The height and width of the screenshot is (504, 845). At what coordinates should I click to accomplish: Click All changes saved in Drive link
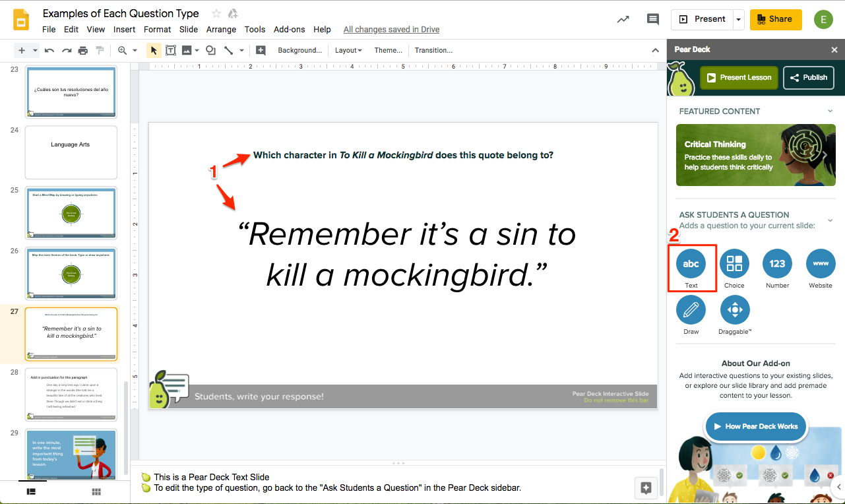pos(391,29)
